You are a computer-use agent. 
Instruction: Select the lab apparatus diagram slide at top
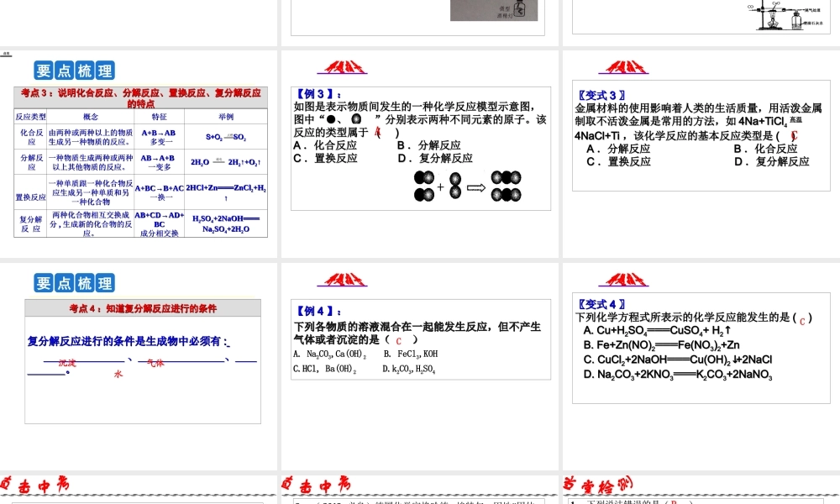point(701,23)
